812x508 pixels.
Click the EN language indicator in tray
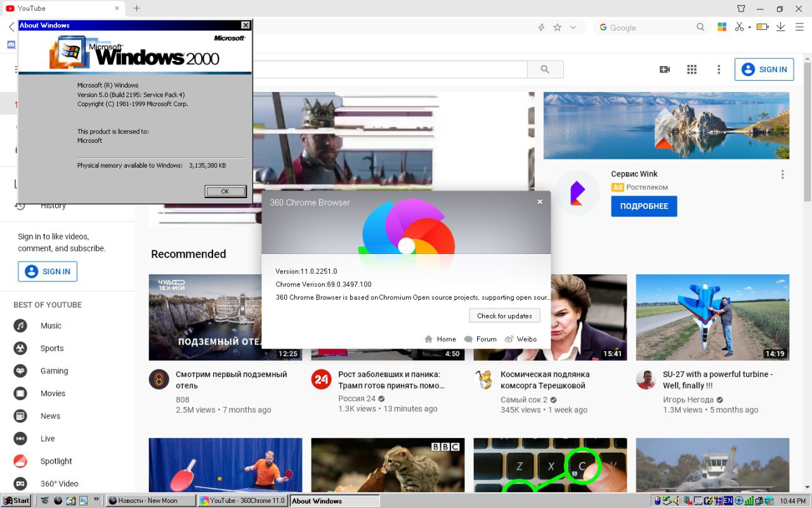pyautogui.click(x=728, y=500)
